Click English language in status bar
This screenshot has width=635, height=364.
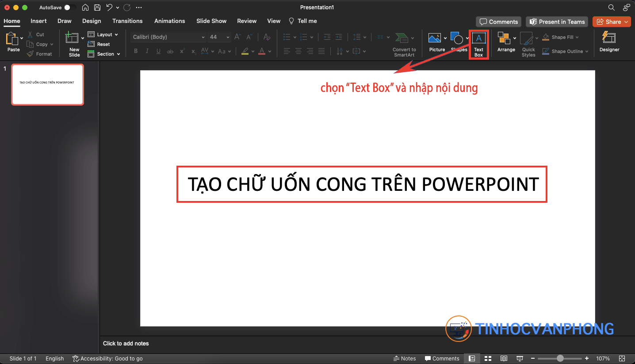[55, 358]
